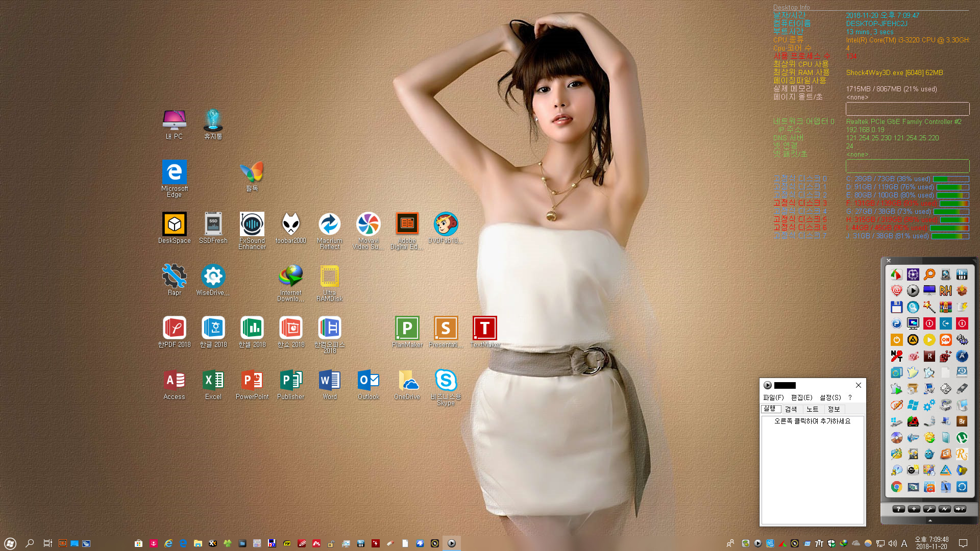980x551 pixels.
Task: Open the 내 PC desktop icon
Action: [x=174, y=124]
